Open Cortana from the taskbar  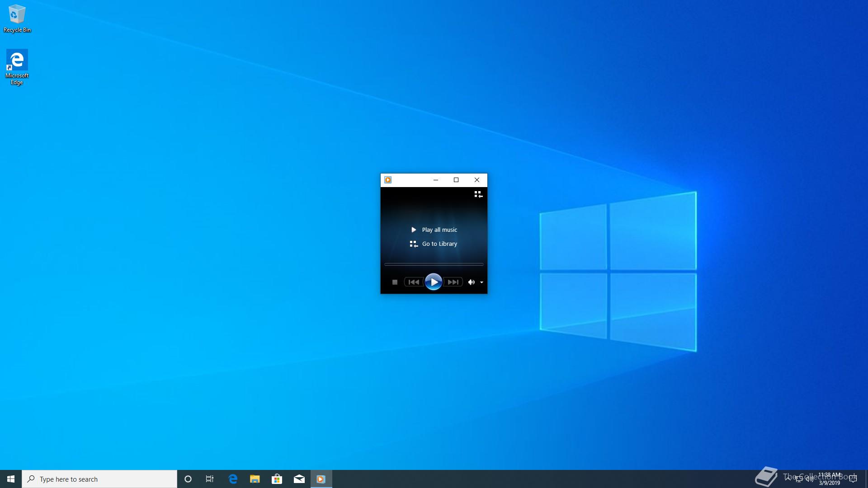(x=188, y=479)
